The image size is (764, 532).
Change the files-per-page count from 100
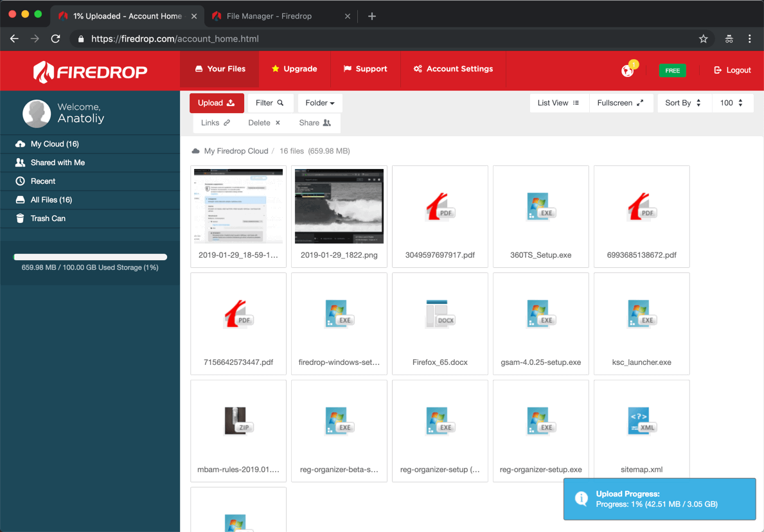coord(732,102)
